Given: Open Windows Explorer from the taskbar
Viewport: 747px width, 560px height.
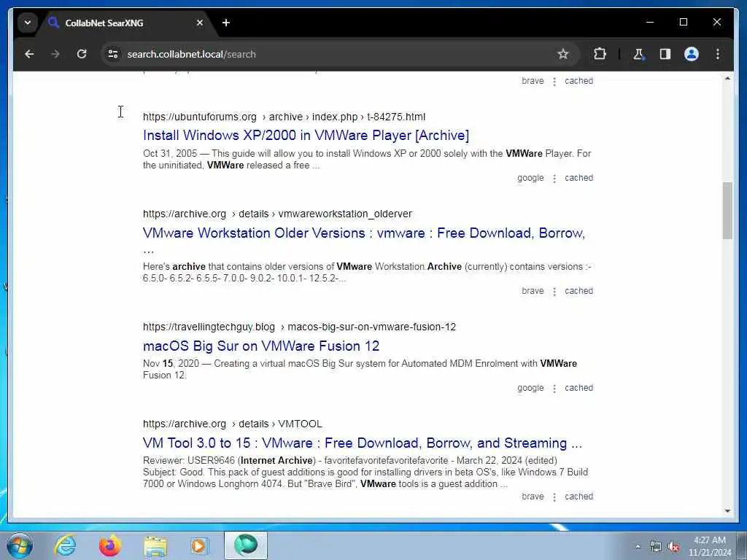Looking at the screenshot, I should tap(155, 545).
